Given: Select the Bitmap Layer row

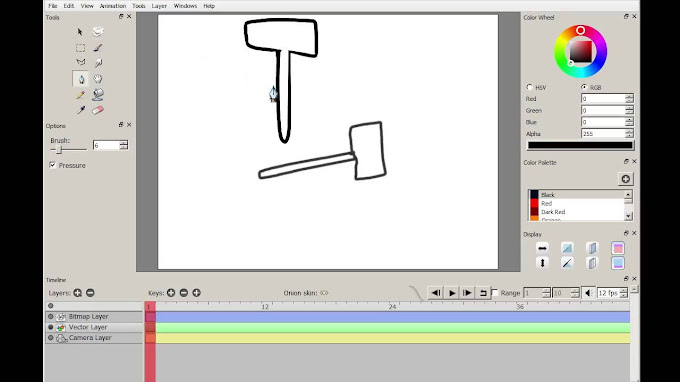Looking at the screenshot, I should tap(94, 317).
